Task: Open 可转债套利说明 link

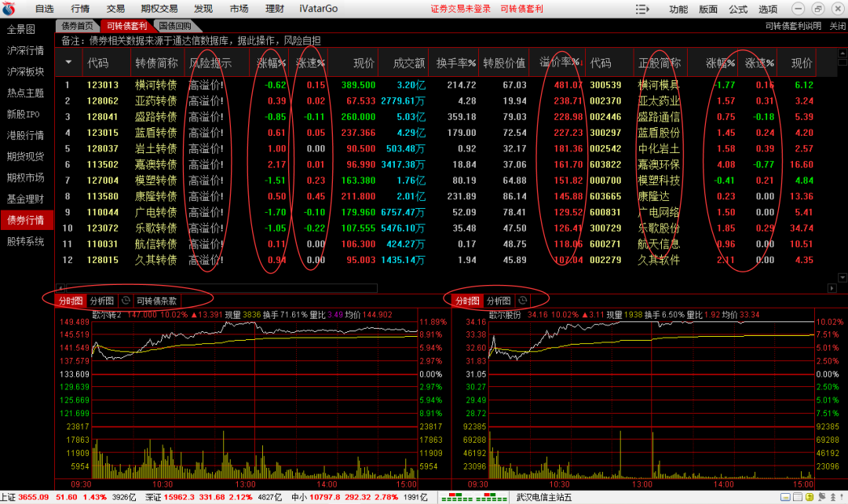Action: tap(793, 26)
